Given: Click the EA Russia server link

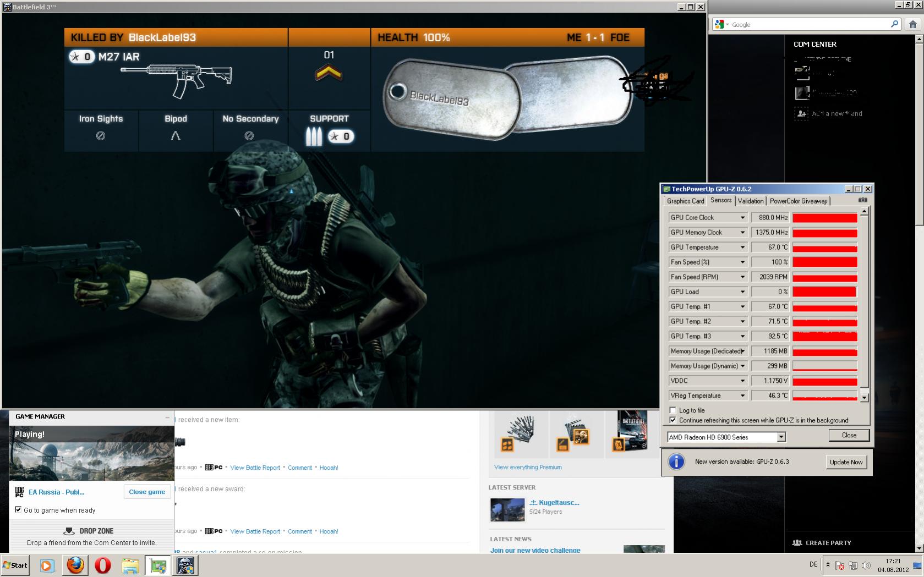Looking at the screenshot, I should click(x=56, y=492).
